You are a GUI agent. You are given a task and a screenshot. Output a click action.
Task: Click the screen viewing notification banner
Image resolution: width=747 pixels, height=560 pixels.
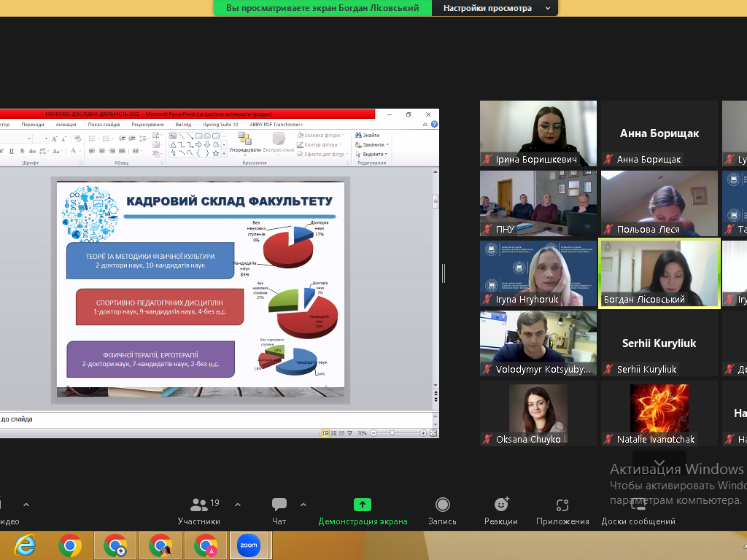323,8
